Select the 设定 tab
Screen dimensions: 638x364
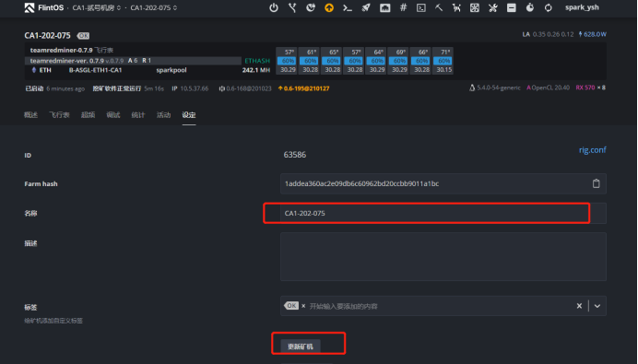point(189,114)
